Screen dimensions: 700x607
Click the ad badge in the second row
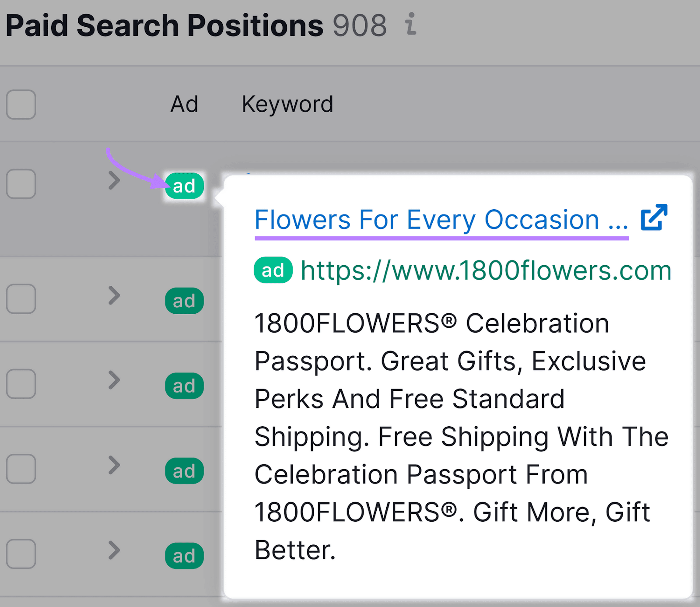pyautogui.click(x=184, y=300)
